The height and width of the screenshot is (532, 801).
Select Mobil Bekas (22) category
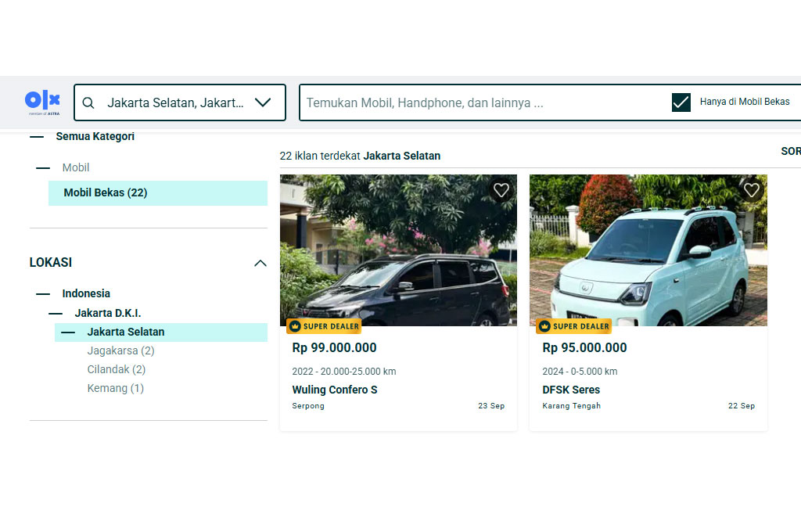pos(106,192)
